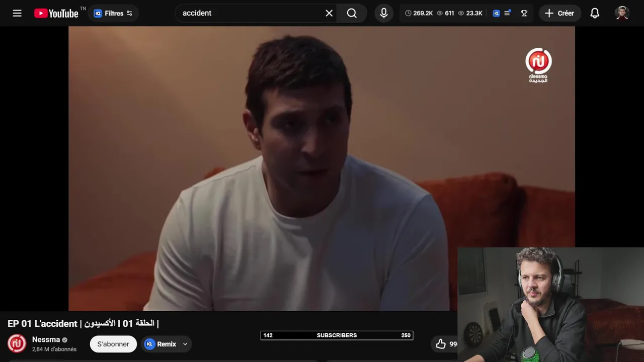Viewport: 644px width, 362px height.
Task: Expand the Remix dropdown arrow
Action: pos(185,344)
